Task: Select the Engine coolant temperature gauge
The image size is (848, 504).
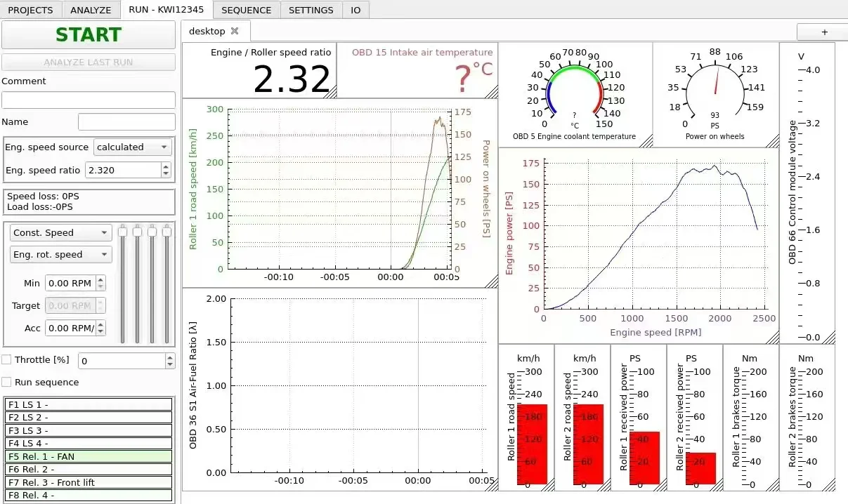Action: pyautogui.click(x=575, y=94)
